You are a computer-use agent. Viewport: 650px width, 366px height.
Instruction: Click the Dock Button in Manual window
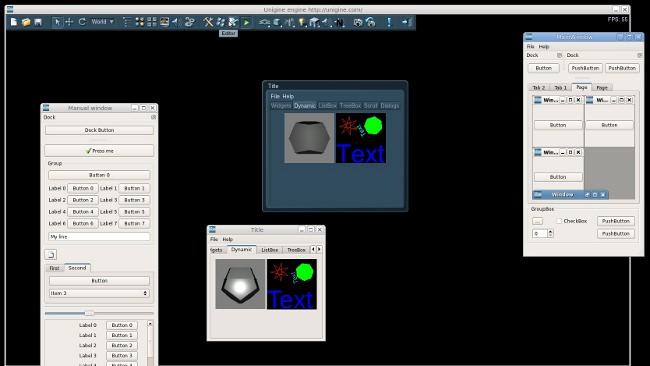pyautogui.click(x=99, y=130)
